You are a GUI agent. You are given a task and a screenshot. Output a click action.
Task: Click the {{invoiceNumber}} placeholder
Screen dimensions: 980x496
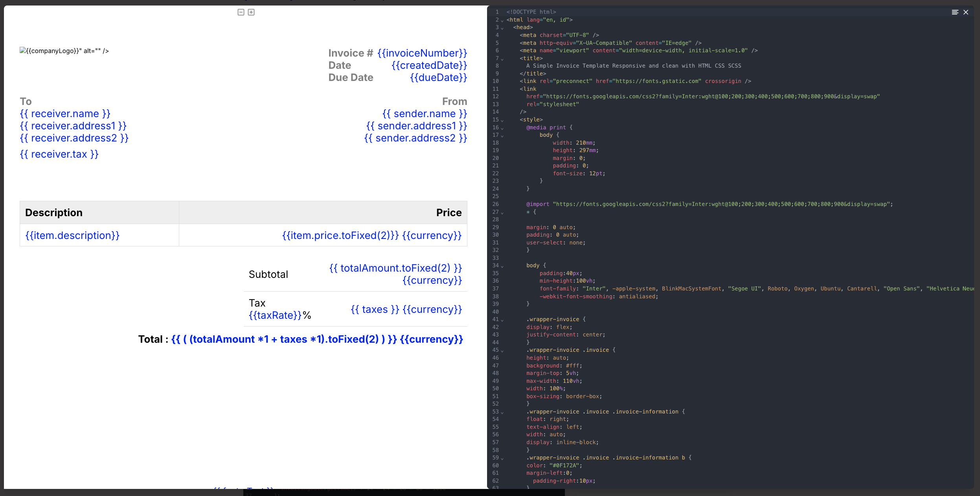coord(422,53)
